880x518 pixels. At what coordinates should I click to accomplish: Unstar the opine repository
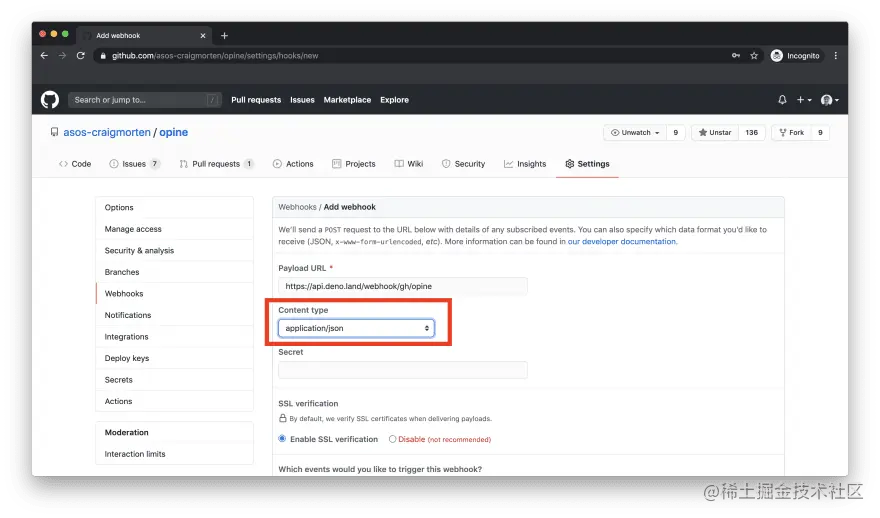coord(714,132)
